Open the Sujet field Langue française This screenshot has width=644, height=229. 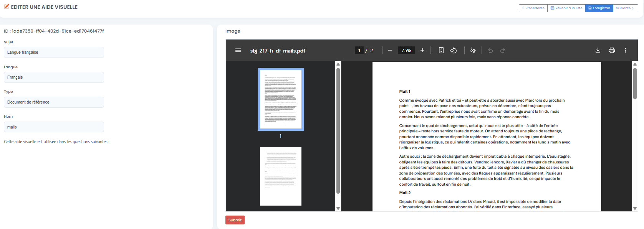pyautogui.click(x=54, y=52)
